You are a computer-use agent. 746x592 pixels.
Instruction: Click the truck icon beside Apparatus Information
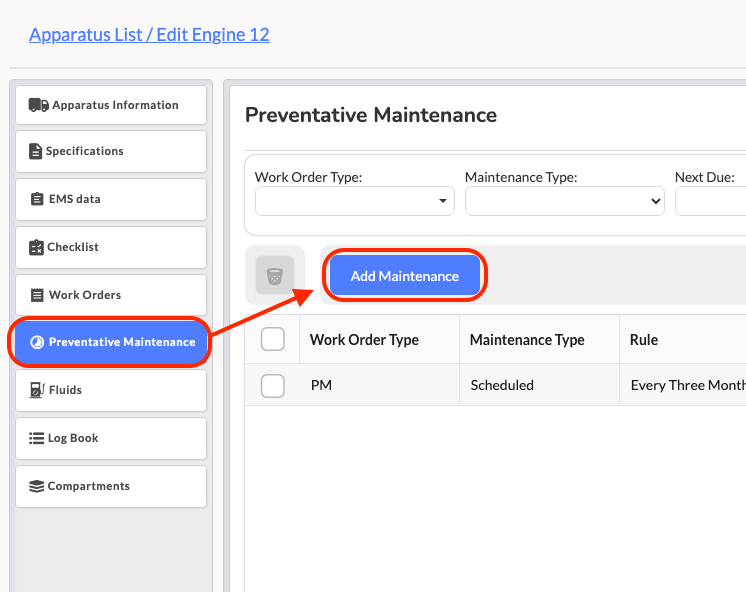(x=39, y=105)
